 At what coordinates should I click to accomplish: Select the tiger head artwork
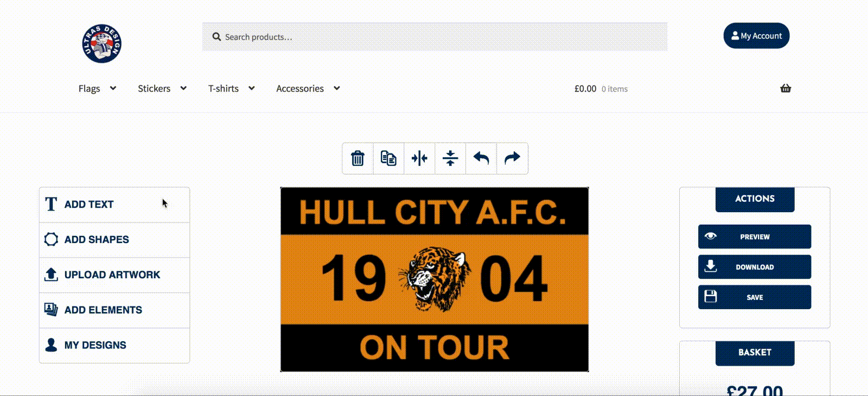click(434, 279)
